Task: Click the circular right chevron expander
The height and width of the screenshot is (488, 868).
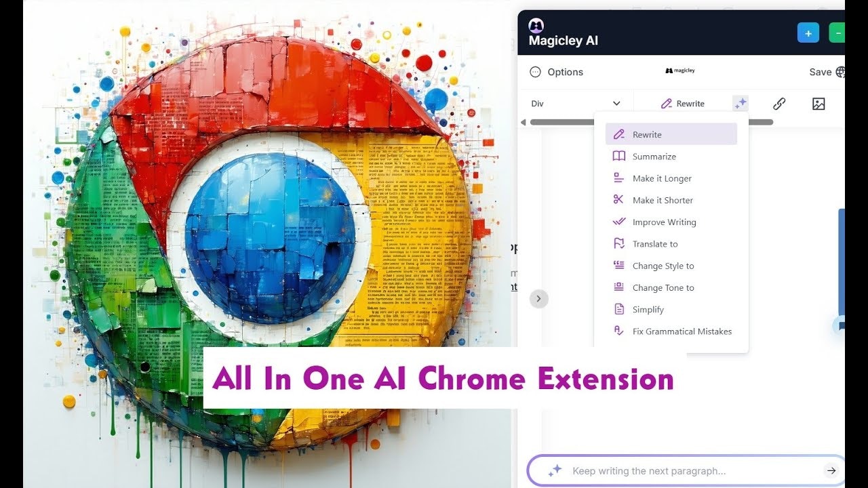Action: (x=539, y=298)
